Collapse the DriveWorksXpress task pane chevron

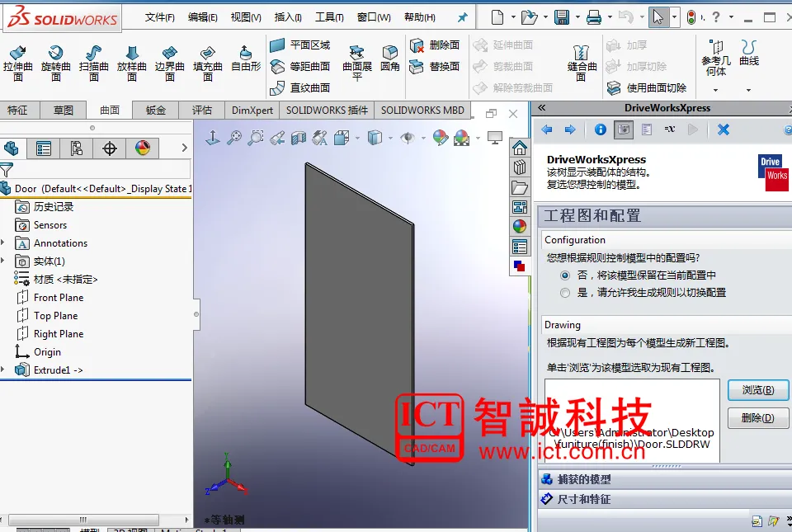[542, 107]
